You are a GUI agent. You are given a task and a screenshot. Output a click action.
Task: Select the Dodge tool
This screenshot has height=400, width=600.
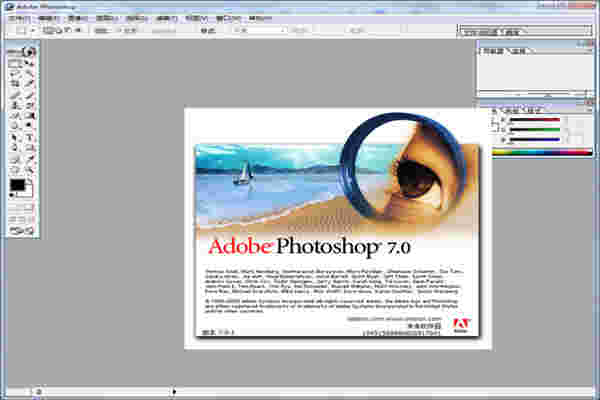click(29, 126)
